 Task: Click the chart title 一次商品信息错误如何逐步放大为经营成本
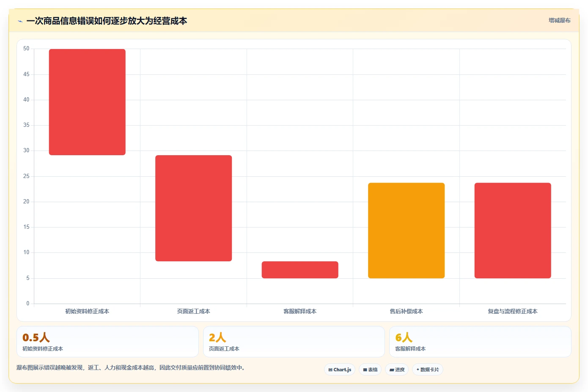point(107,21)
